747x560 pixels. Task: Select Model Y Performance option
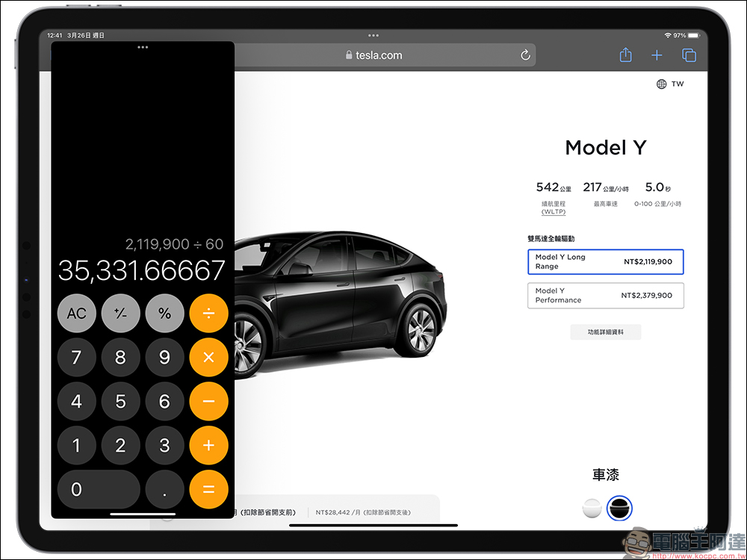pos(606,295)
